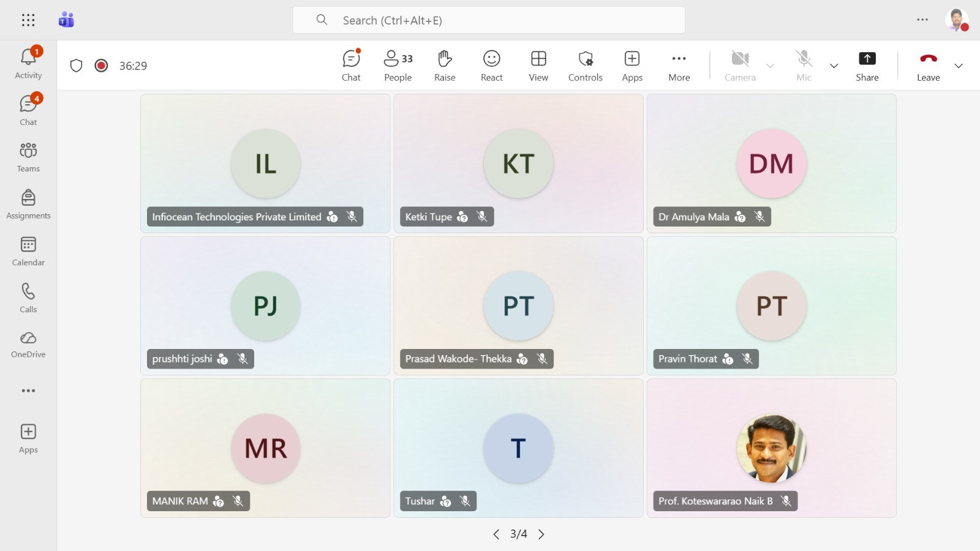Open the shield meeting info icon

[x=76, y=66]
